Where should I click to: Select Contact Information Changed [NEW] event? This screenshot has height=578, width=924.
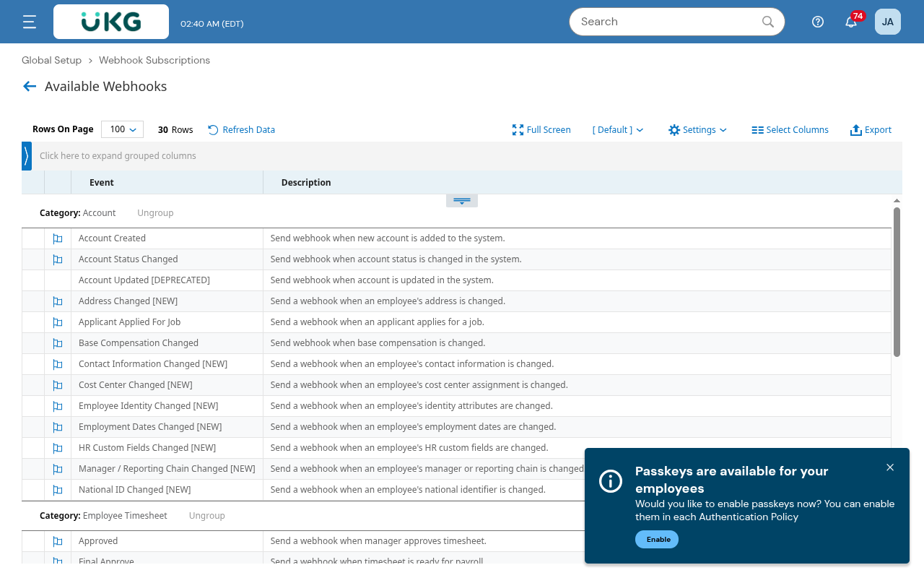point(153,364)
